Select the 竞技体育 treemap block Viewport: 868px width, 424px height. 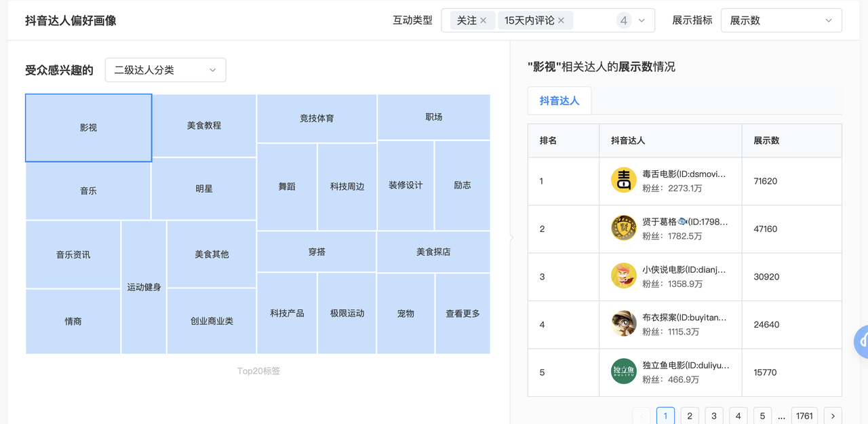[317, 118]
